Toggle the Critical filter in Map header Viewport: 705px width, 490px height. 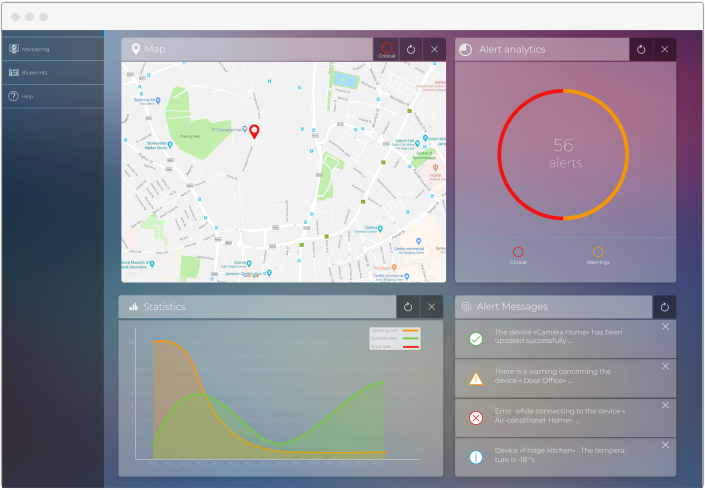coord(386,50)
